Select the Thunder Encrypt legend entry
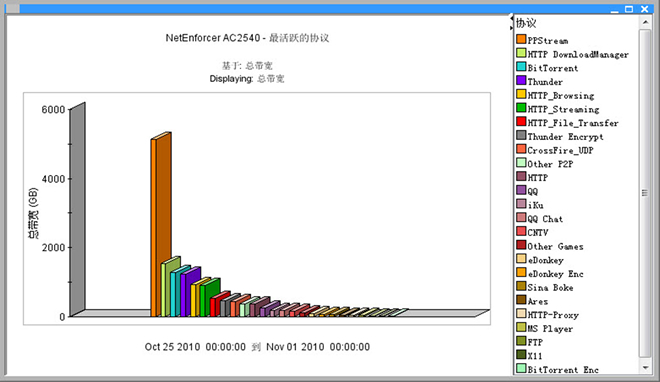The image size is (660, 382). click(560, 136)
